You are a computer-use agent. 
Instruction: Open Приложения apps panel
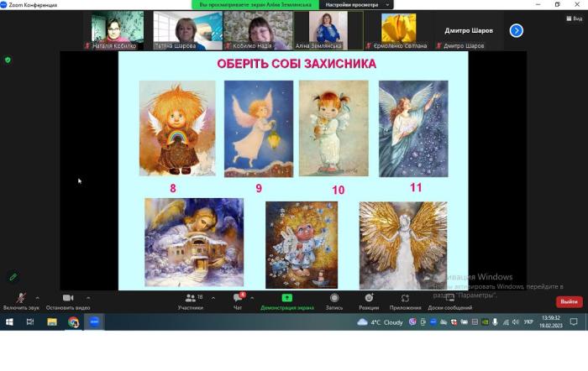pos(405,300)
